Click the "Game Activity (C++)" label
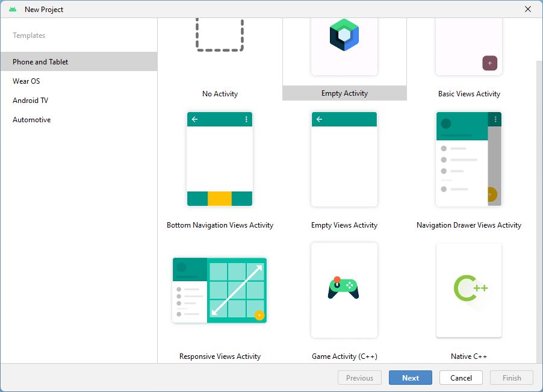The height and width of the screenshot is (392, 543). 344,356
